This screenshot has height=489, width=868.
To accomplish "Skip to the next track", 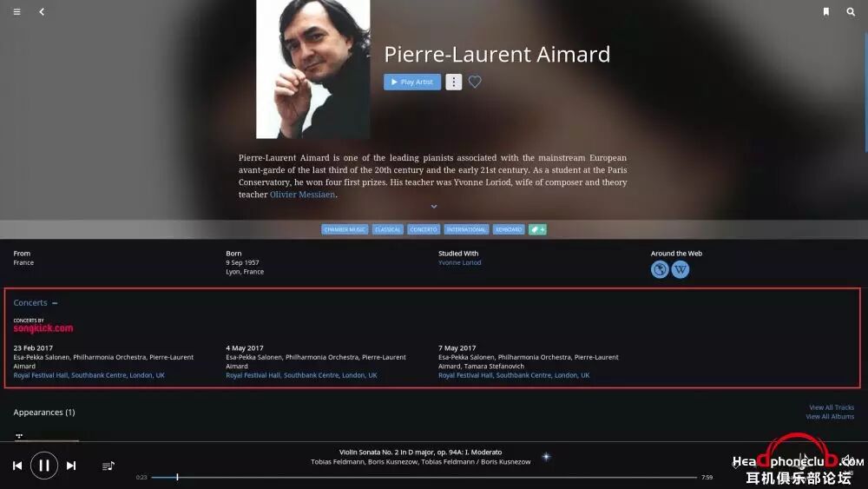I will coord(71,466).
